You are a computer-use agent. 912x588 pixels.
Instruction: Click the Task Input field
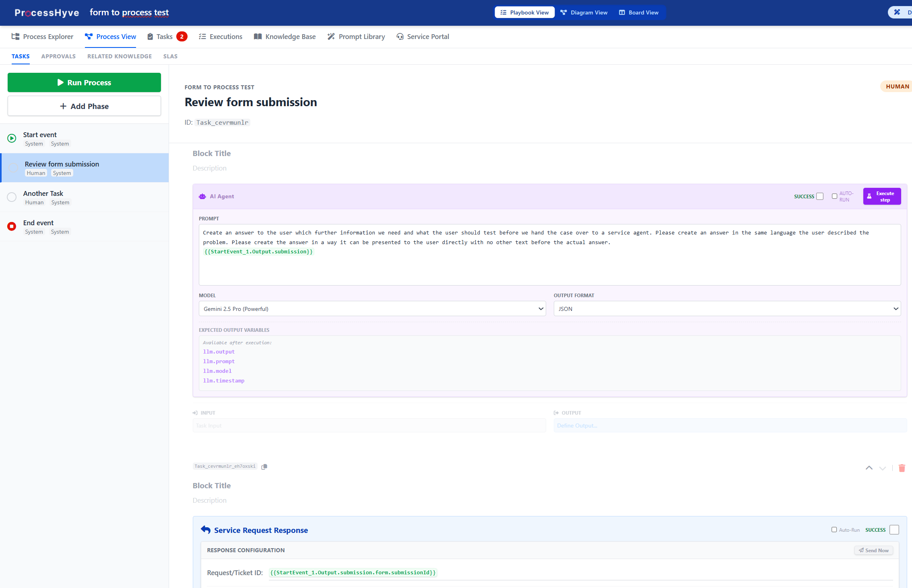(369, 426)
